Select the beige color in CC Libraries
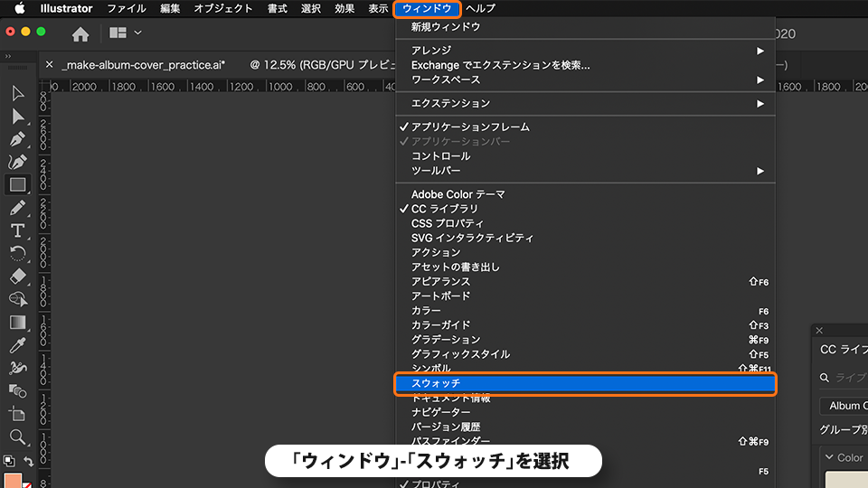The image size is (868, 488). click(x=846, y=479)
